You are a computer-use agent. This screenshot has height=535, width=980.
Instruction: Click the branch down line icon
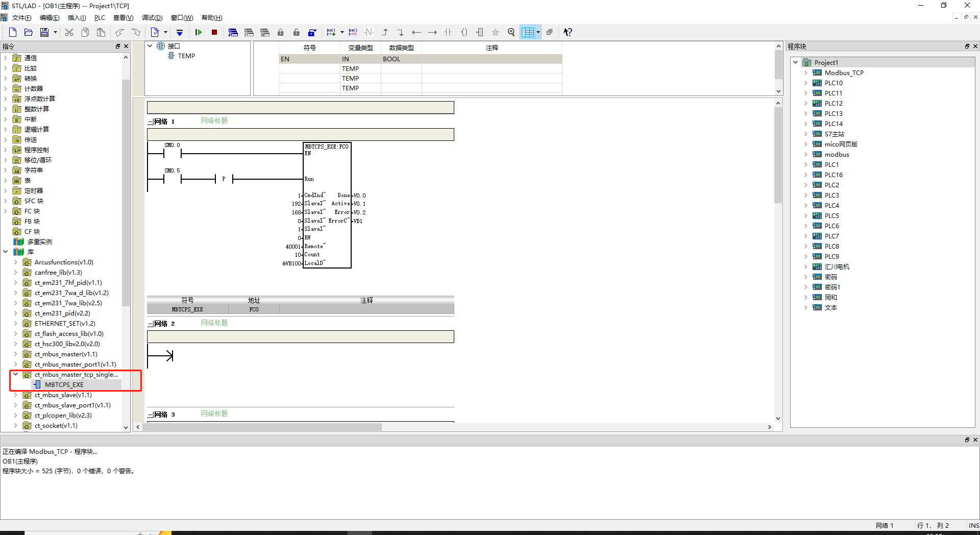click(401, 32)
